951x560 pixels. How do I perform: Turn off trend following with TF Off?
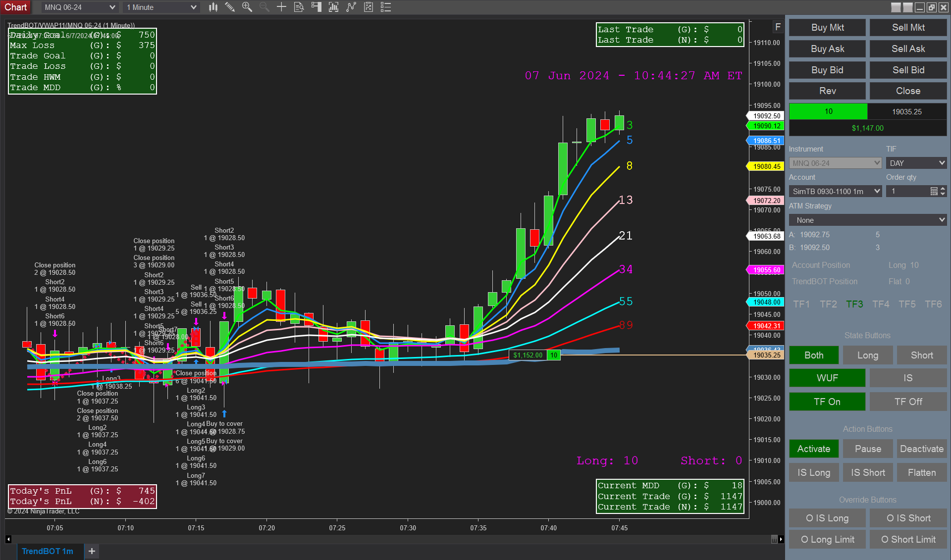click(908, 402)
